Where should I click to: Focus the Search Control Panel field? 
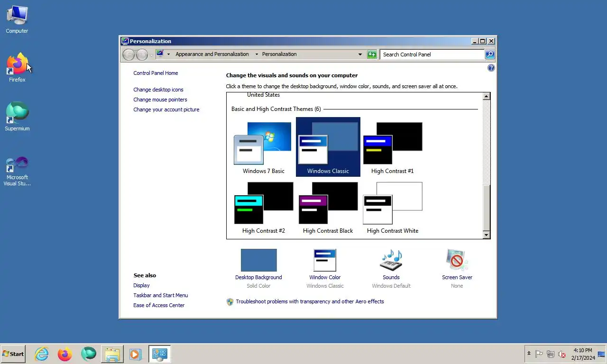click(x=432, y=55)
